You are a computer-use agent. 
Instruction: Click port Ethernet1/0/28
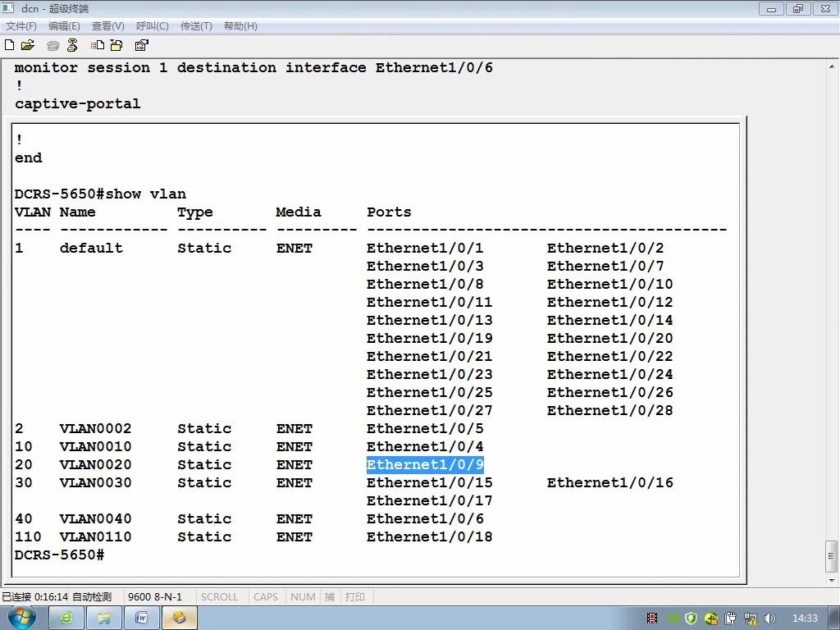tap(610, 410)
